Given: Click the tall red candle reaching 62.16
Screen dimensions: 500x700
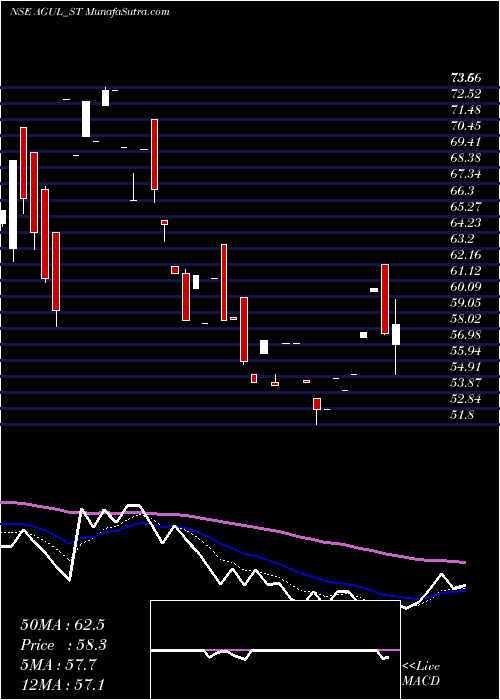Looking at the screenshot, I should pyautogui.click(x=385, y=299).
